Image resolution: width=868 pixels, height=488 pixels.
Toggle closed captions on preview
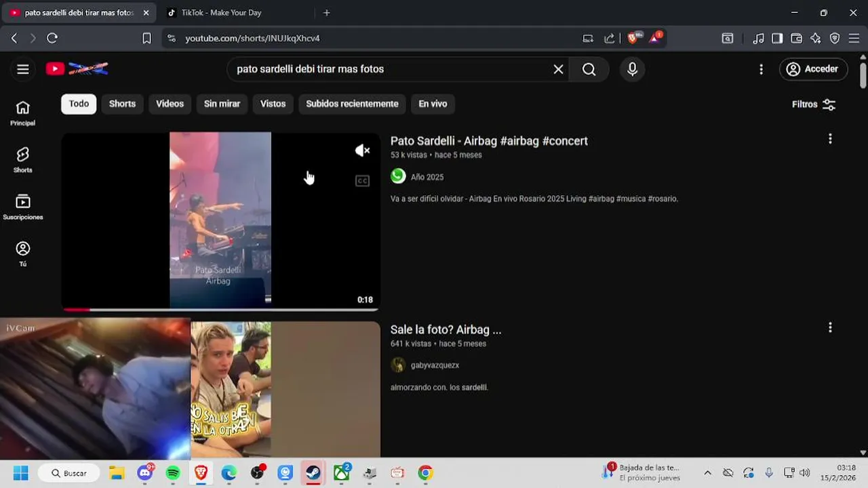click(363, 181)
